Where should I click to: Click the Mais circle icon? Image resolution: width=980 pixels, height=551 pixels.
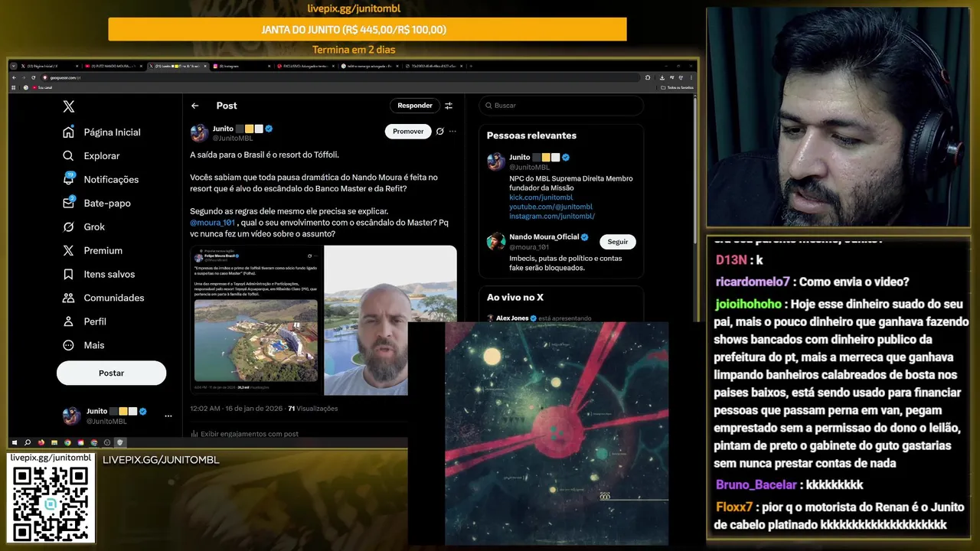(x=69, y=346)
